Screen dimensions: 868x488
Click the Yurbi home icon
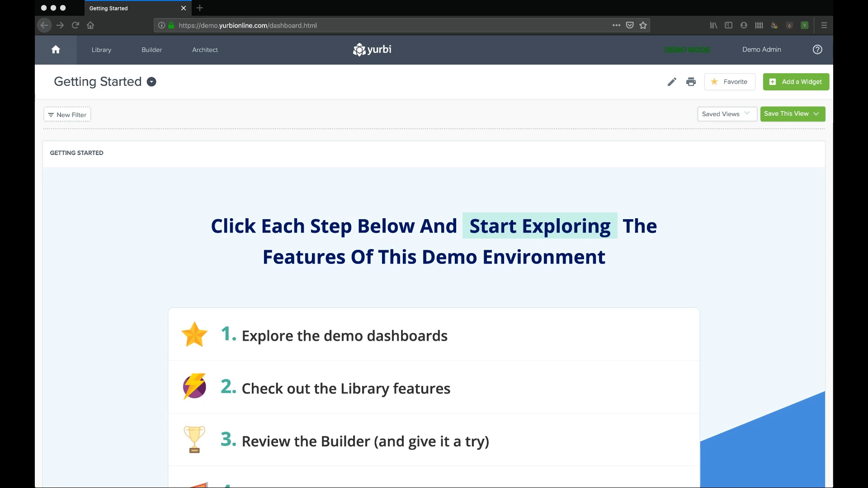(56, 50)
